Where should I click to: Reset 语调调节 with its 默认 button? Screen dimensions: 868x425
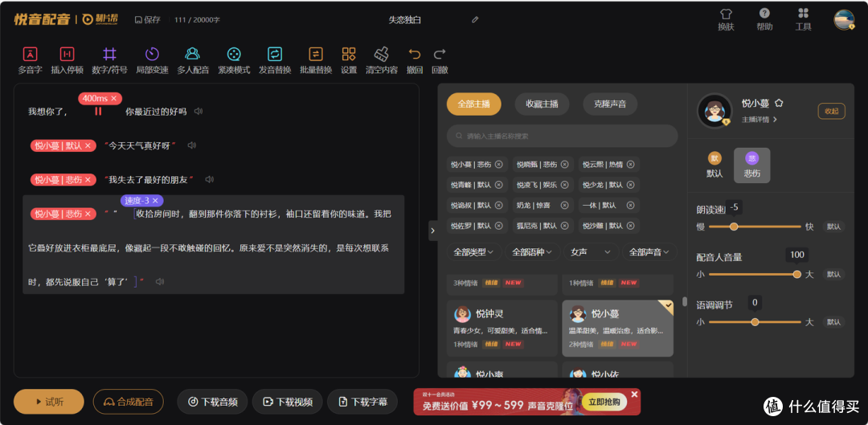833,321
